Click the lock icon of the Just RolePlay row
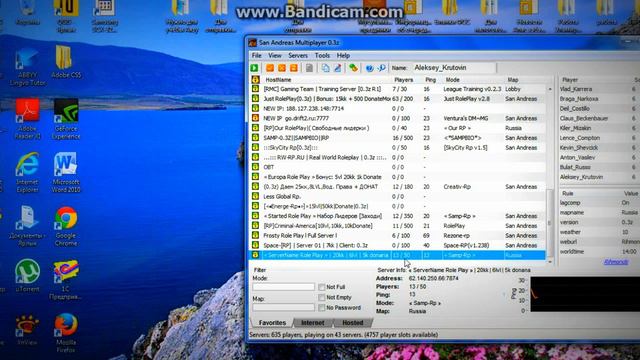 coord(255,98)
